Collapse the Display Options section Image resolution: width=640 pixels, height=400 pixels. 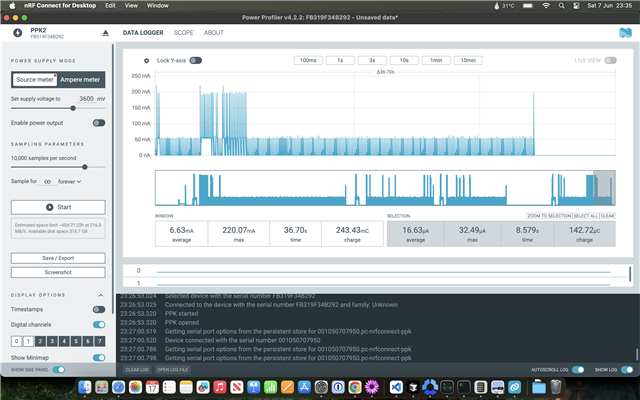[x=101, y=295]
